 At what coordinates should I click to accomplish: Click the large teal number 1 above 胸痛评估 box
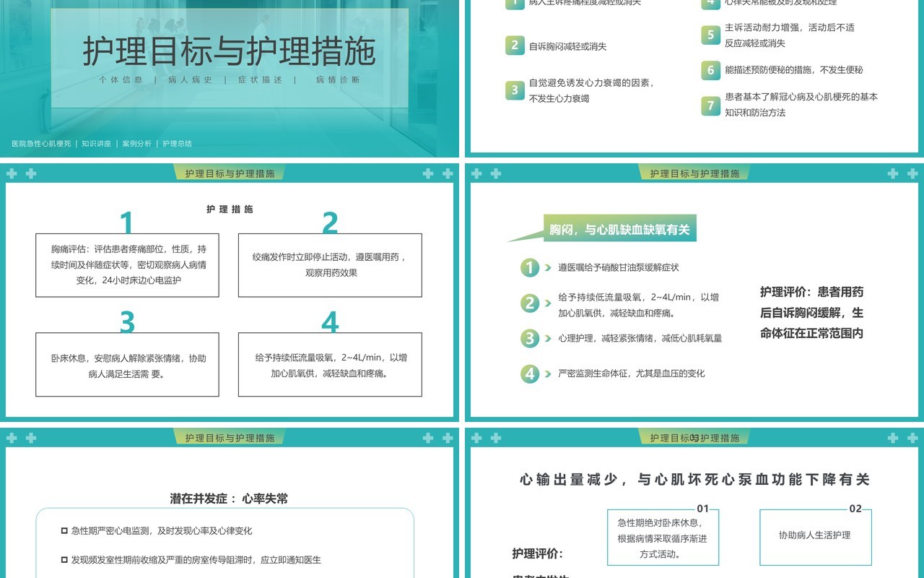(x=127, y=223)
